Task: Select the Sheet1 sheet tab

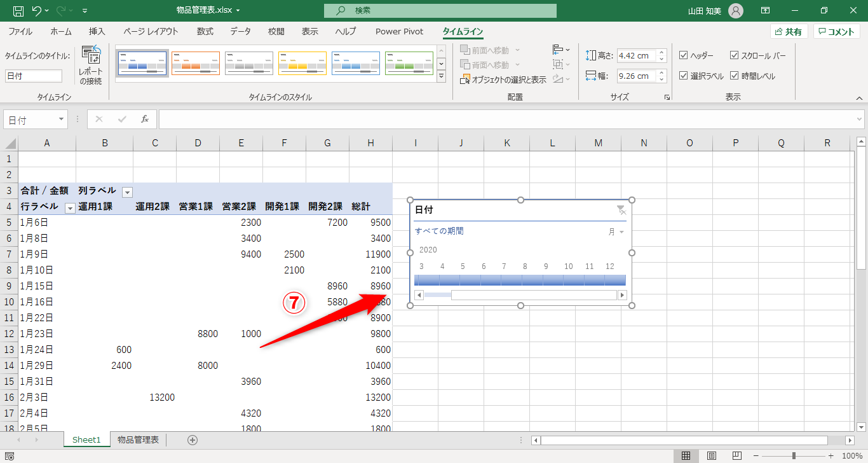Action: coord(86,439)
